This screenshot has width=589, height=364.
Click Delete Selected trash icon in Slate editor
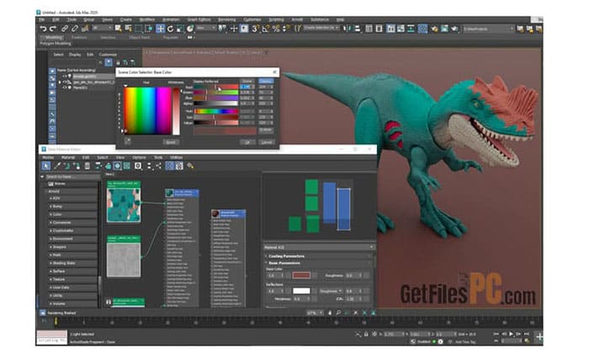(88, 166)
